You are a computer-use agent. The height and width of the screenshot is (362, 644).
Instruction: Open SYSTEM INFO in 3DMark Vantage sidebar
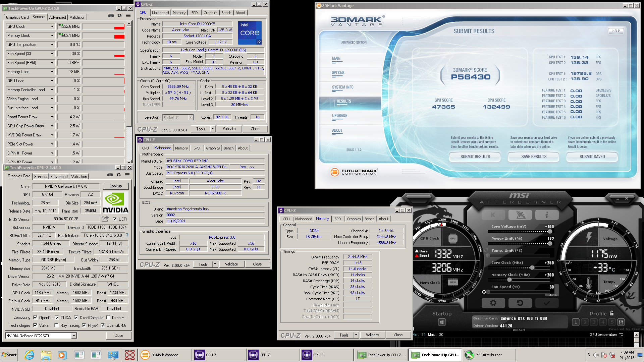coord(342,87)
